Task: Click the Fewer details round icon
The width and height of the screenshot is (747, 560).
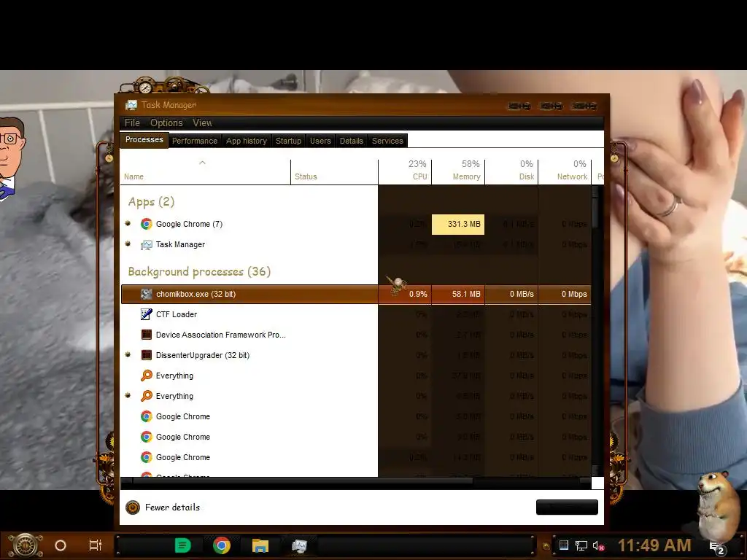Action: 133,507
